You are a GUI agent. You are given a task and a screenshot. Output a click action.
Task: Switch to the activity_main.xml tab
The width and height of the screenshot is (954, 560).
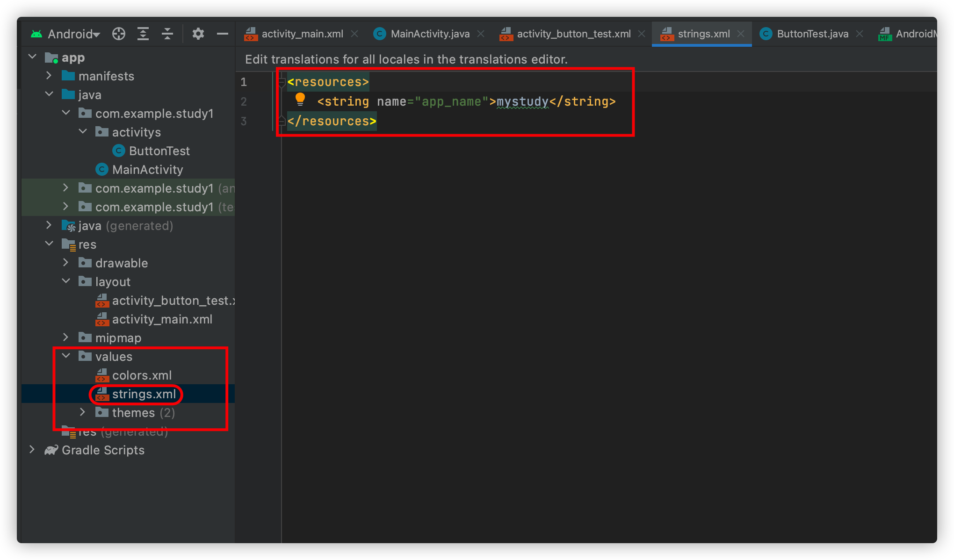coord(302,34)
